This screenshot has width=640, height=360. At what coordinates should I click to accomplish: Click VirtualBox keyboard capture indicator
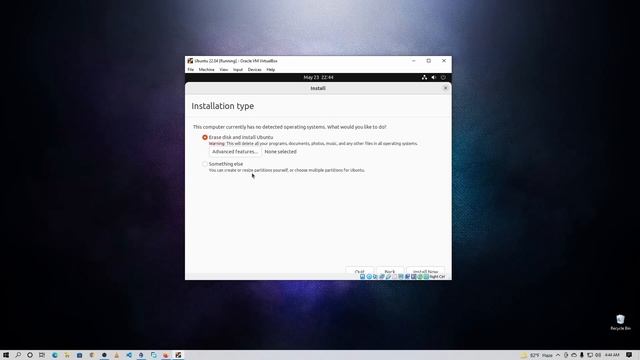(x=426, y=277)
